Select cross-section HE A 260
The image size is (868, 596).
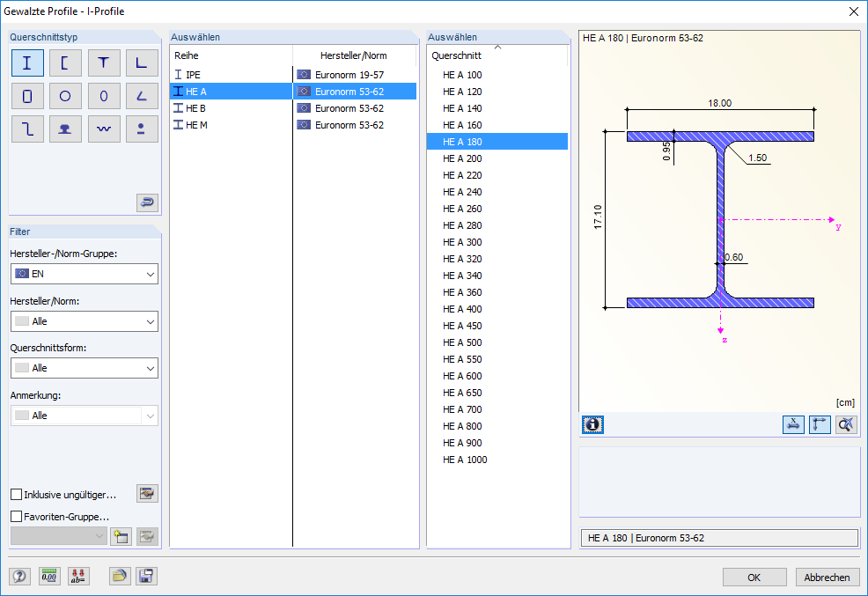[x=497, y=209]
